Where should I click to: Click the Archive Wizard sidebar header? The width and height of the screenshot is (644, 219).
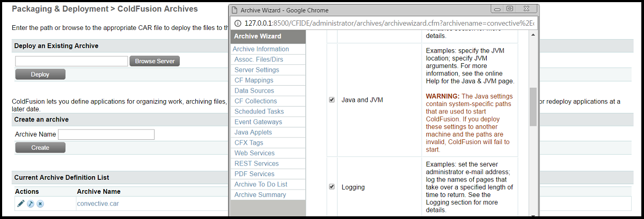pyautogui.click(x=268, y=36)
